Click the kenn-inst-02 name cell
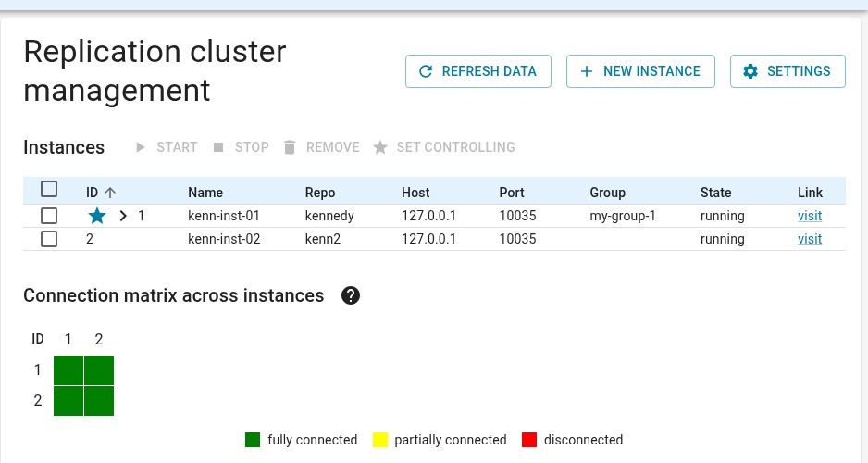This screenshot has height=463, width=868. click(x=224, y=239)
